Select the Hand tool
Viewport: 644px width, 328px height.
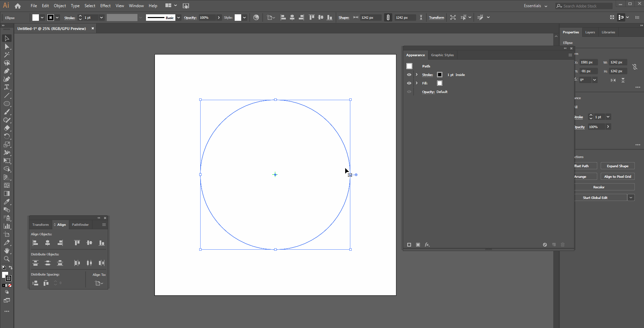tap(7, 251)
